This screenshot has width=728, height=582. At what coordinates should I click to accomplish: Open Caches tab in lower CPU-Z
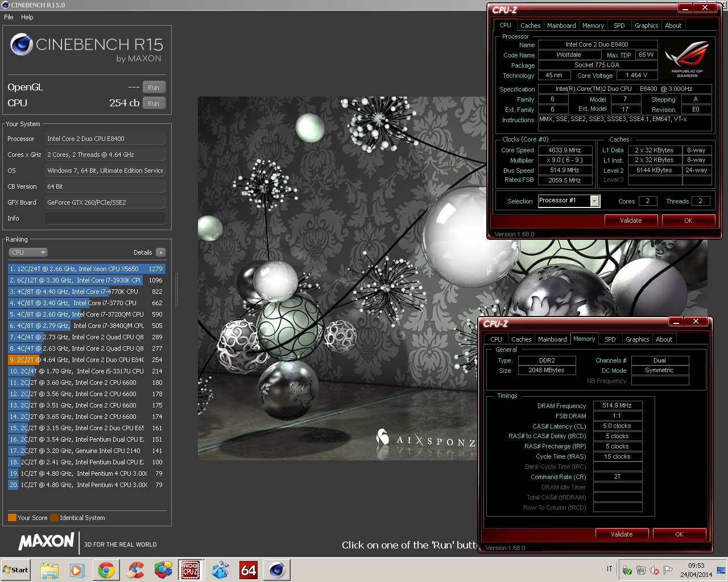tap(522, 339)
